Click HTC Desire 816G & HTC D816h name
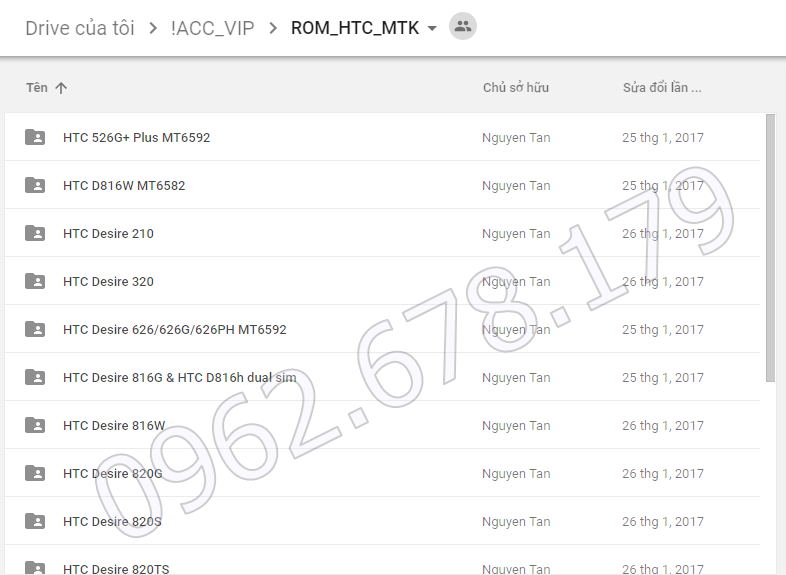Image resolution: width=786 pixels, height=575 pixels. [179, 377]
